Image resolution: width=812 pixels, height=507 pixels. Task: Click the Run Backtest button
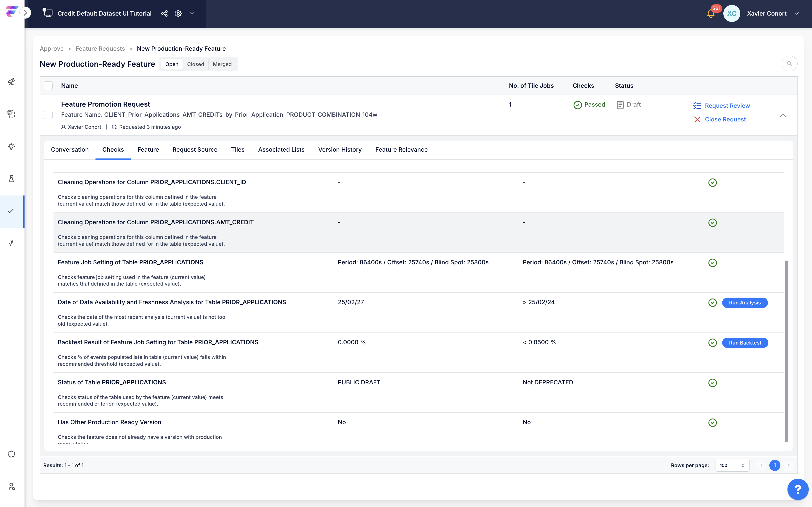[x=745, y=343]
